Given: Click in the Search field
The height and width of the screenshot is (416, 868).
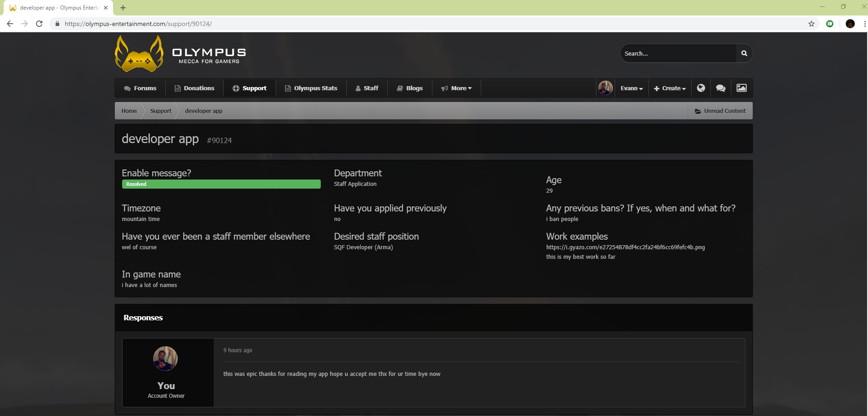Looking at the screenshot, I should (x=678, y=53).
